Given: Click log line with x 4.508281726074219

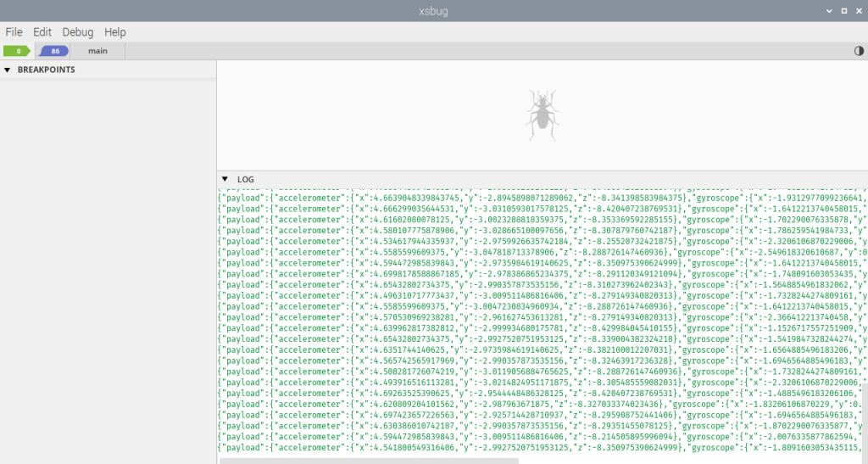Looking at the screenshot, I should (542, 372).
